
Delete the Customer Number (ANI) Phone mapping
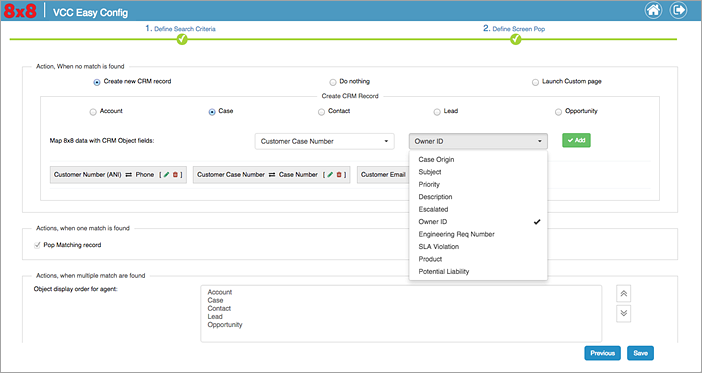point(175,175)
